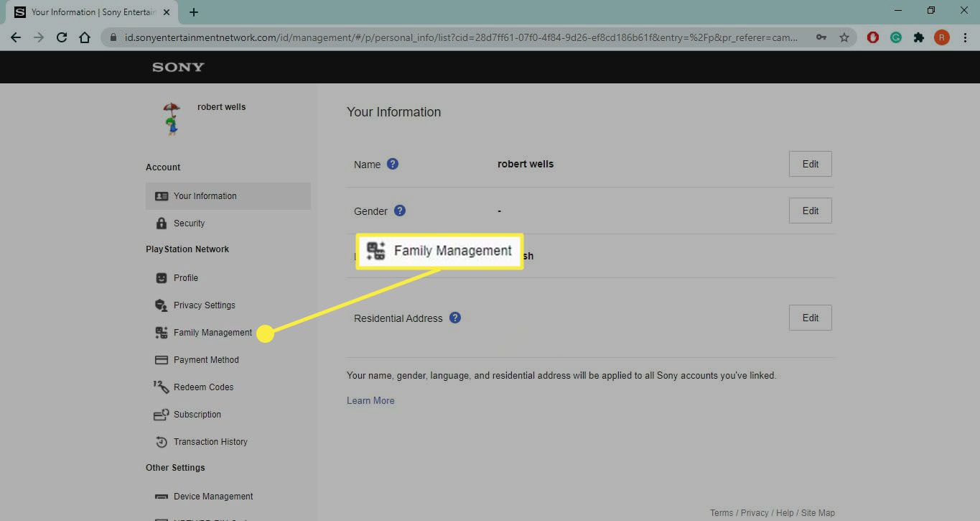This screenshot has height=521, width=980.
Task: Click the browser Home button
Action: tap(85, 37)
